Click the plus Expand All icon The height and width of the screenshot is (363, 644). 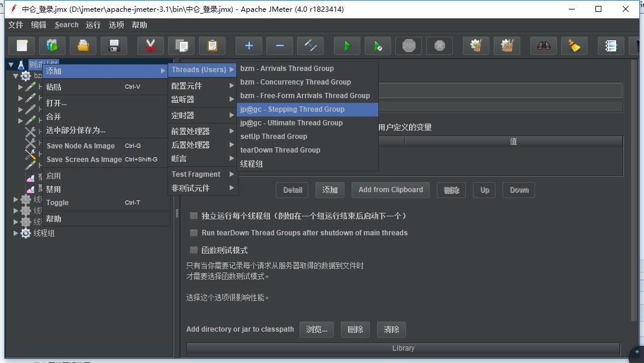pos(249,46)
